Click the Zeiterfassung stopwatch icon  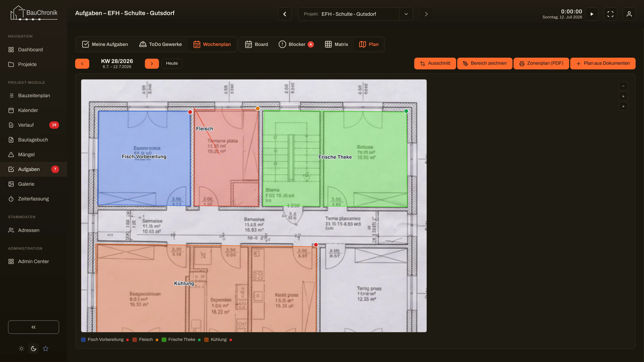tap(11, 199)
